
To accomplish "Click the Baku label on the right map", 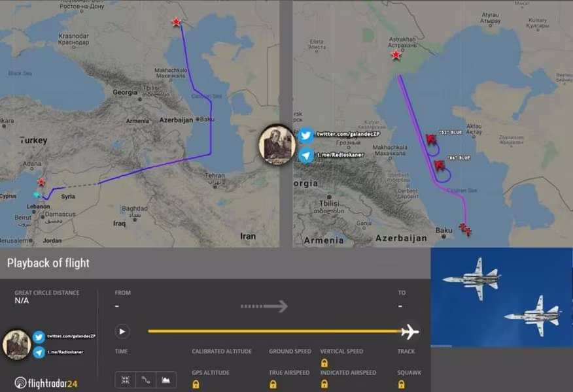I will 443,231.
